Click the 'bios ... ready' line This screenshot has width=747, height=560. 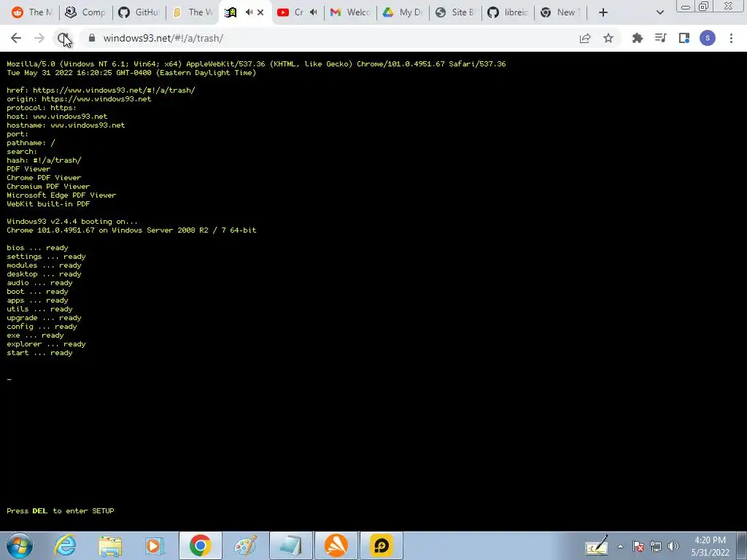click(37, 248)
